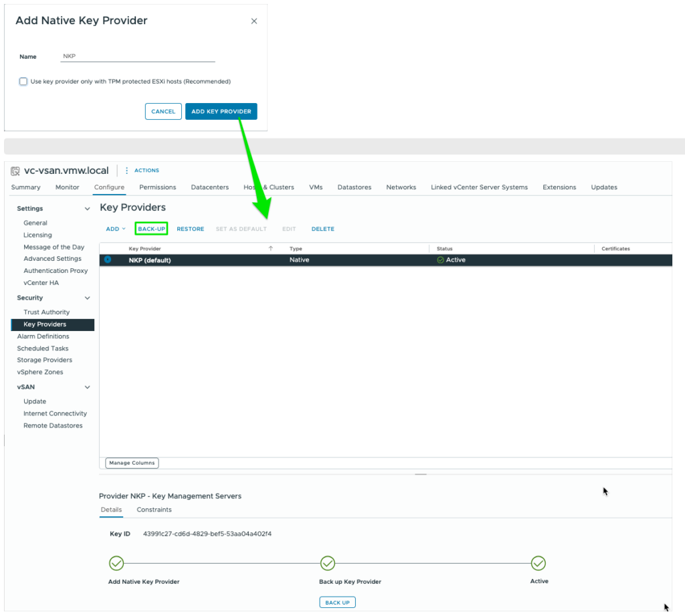Screen dimensions: 685x616
Task: Click the Active status checkmark icon in NKP row
Action: 440,260
